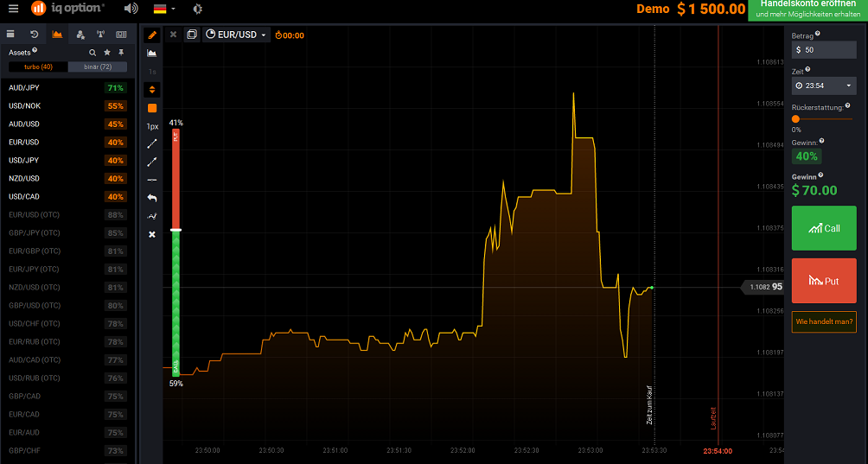
Task: Click the orange 00:00 timer
Action: click(x=290, y=35)
